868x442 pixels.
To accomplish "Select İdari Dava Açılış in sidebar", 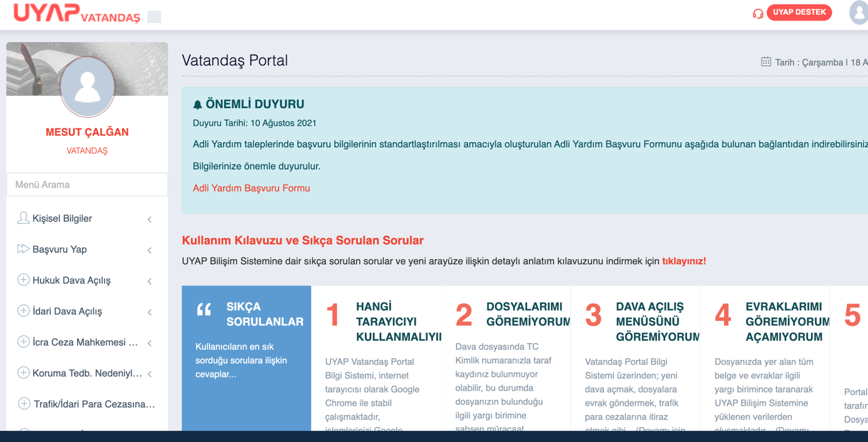I will [x=87, y=311].
